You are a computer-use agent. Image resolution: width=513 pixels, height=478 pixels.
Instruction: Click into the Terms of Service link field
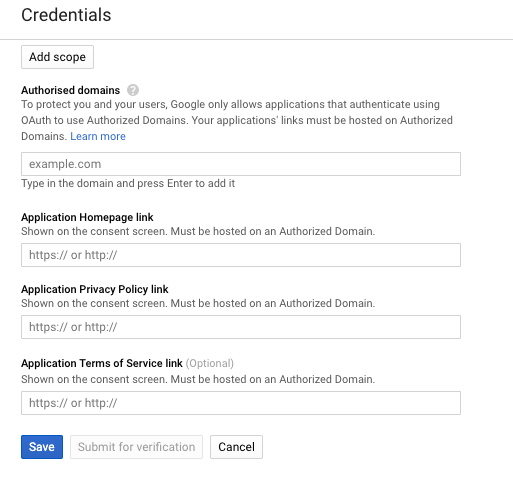[x=241, y=403]
